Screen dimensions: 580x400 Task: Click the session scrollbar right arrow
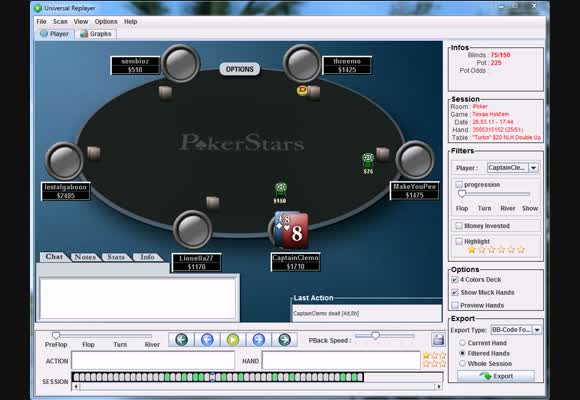click(439, 387)
